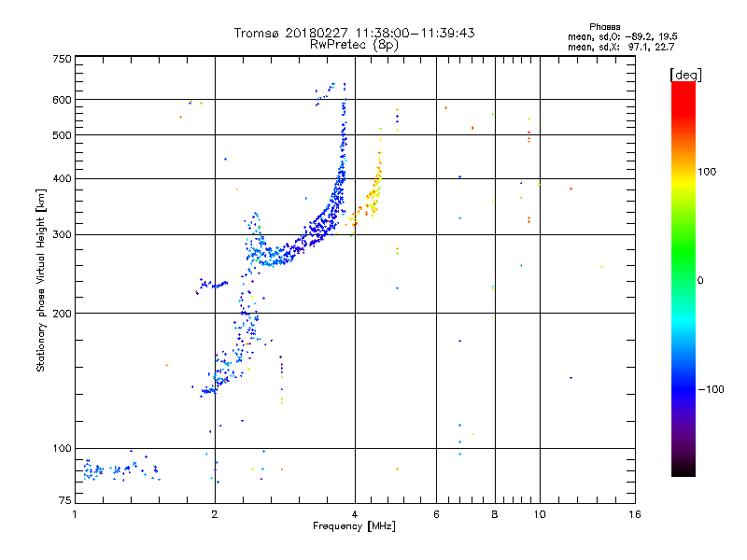Click the "mean, sd,O: -89.2, 19.5" line
The width and height of the screenshot is (747, 560).
623,36
